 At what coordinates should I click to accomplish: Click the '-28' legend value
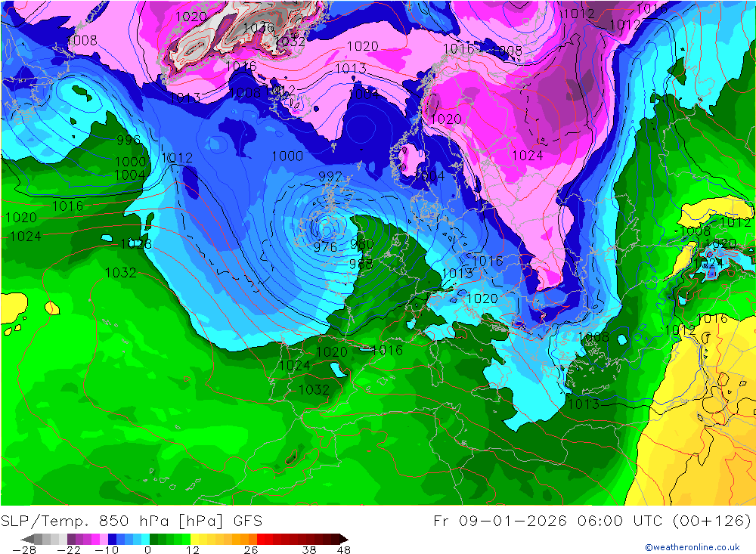[x=24, y=550]
